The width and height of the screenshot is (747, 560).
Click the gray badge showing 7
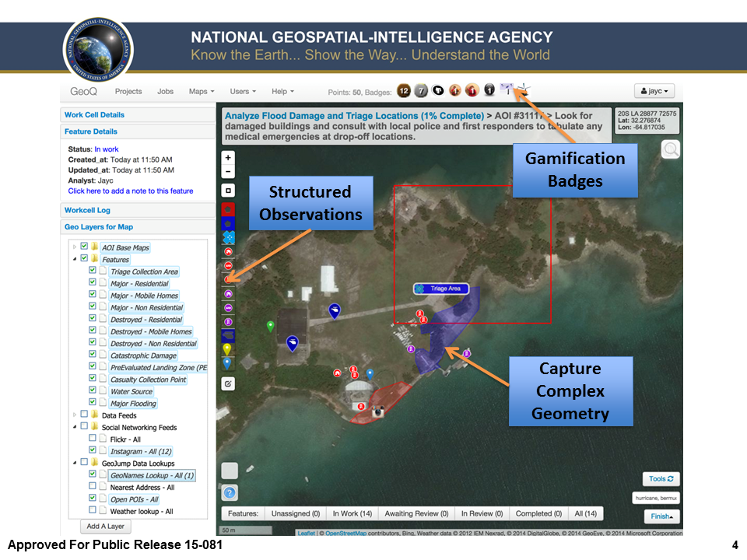421,90
